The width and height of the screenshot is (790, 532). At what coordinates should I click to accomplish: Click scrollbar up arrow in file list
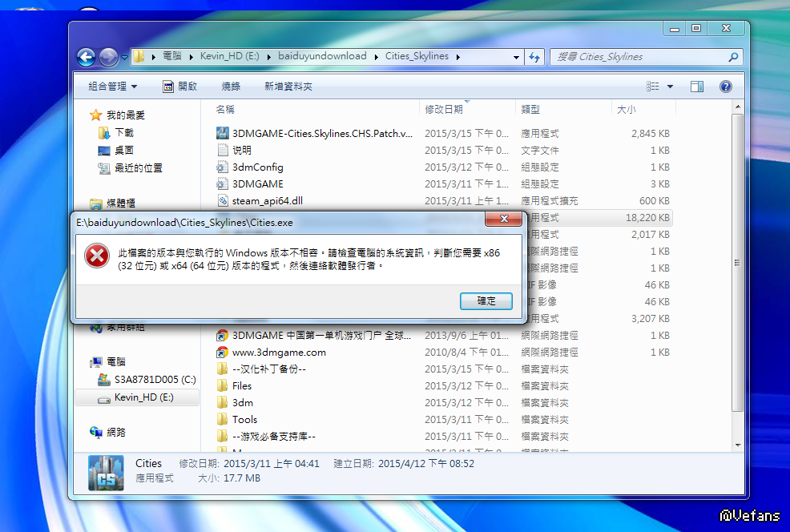(x=738, y=107)
